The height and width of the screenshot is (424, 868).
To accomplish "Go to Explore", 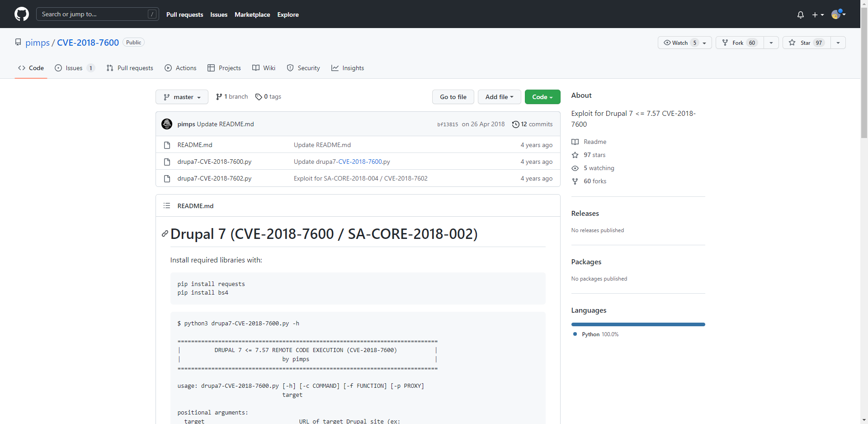I will pos(288,14).
